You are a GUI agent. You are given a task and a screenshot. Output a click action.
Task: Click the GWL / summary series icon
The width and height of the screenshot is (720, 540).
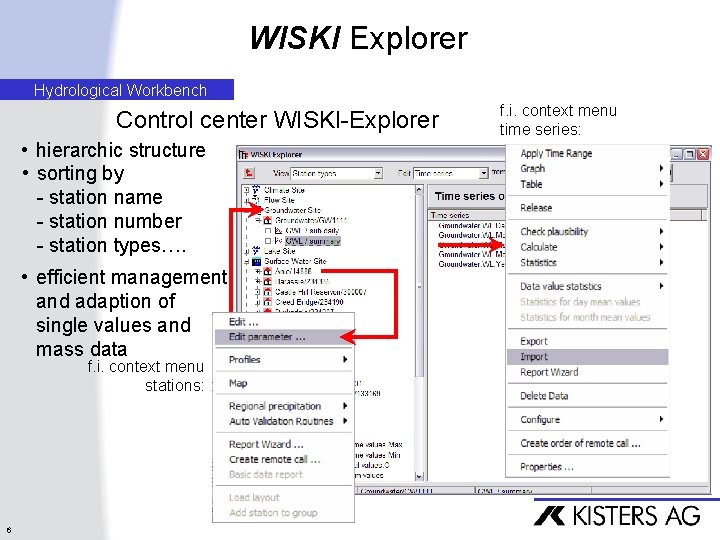[278, 241]
